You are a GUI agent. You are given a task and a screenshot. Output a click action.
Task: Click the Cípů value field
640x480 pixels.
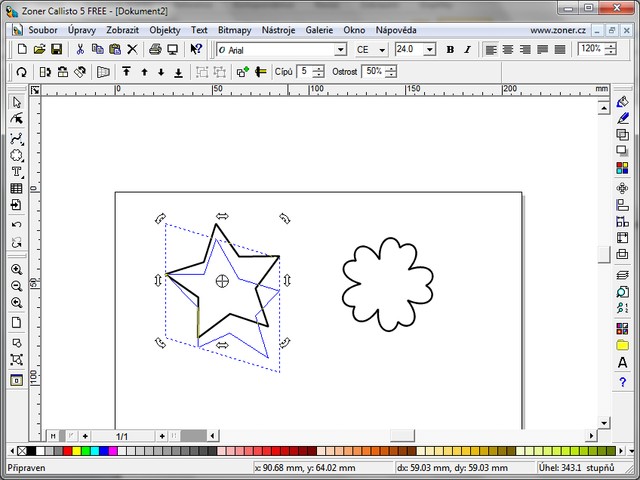(x=304, y=72)
